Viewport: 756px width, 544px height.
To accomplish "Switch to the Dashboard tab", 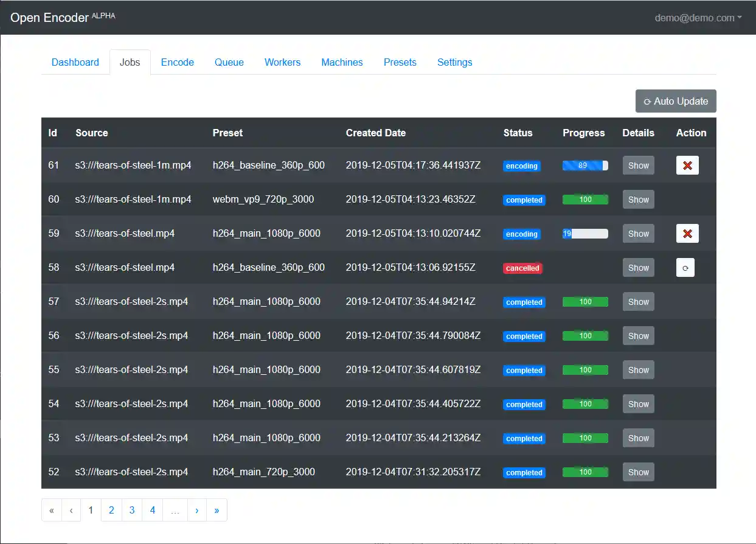I will click(x=75, y=62).
